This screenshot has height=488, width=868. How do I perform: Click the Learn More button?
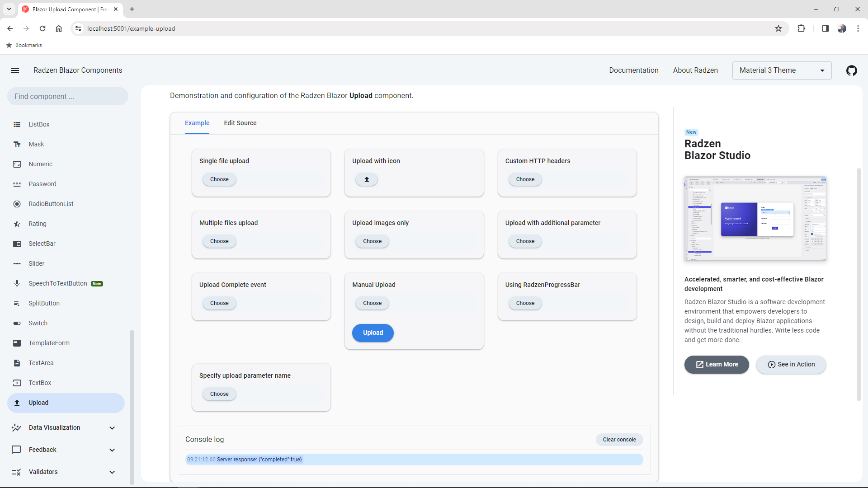tap(716, 365)
